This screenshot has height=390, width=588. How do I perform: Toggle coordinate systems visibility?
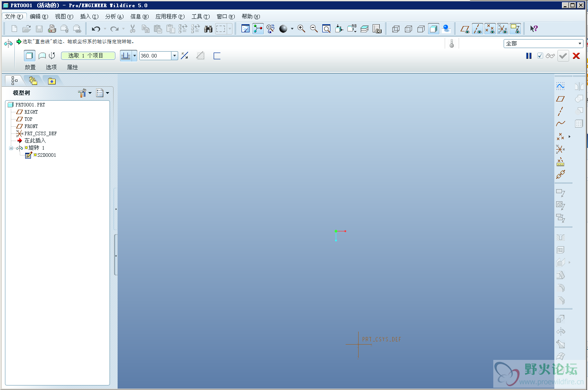click(503, 29)
